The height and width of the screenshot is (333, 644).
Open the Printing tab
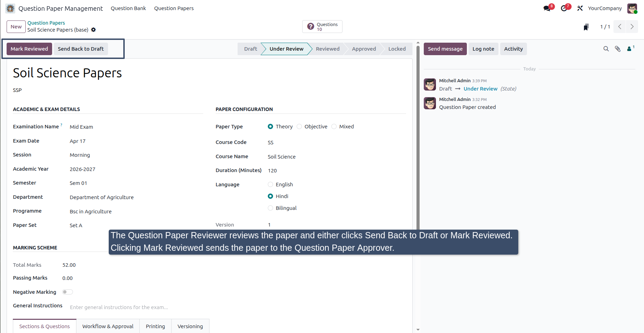click(155, 326)
